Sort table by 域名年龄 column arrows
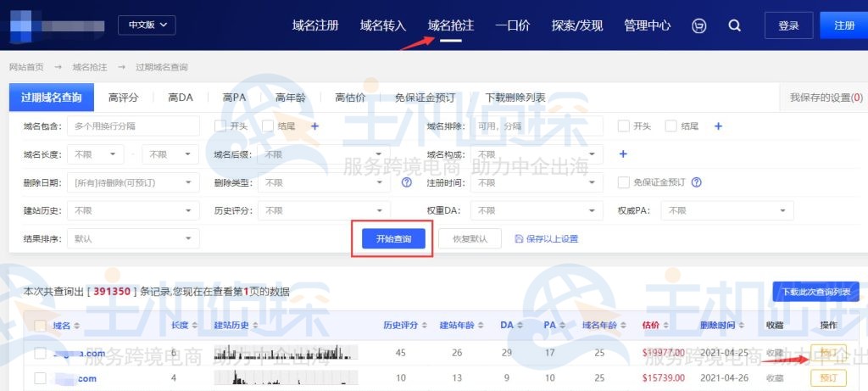Image resolution: width=868 pixels, height=391 pixels. (x=623, y=326)
